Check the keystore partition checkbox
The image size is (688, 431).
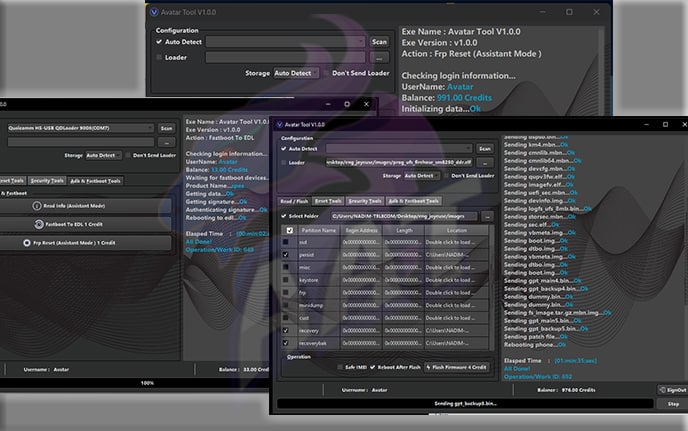[286, 280]
